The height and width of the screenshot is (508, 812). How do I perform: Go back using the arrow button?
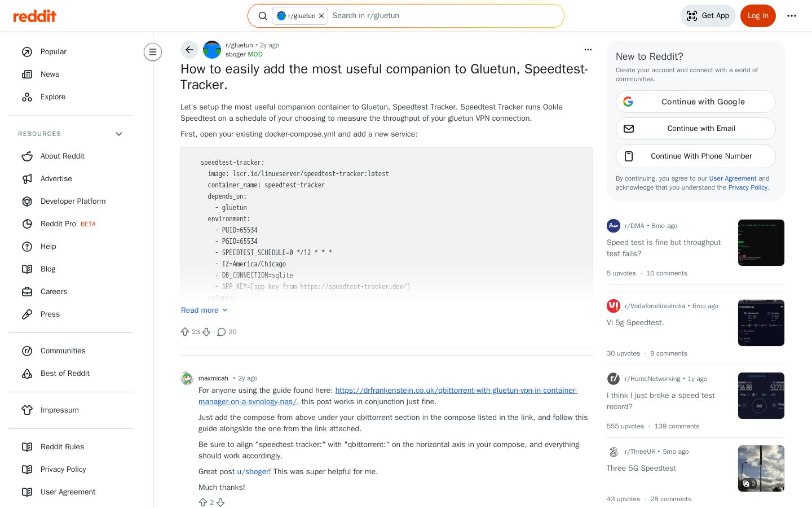click(189, 50)
